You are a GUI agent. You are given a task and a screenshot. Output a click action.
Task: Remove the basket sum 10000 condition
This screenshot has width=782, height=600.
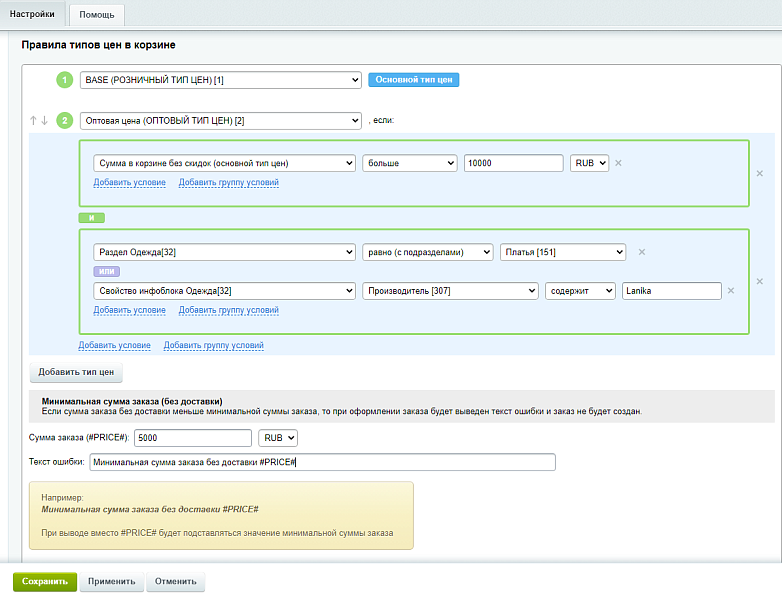tap(618, 163)
